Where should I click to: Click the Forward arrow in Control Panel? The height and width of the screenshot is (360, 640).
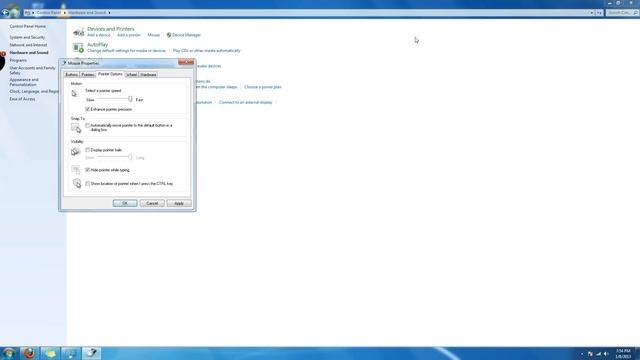(x=15, y=13)
